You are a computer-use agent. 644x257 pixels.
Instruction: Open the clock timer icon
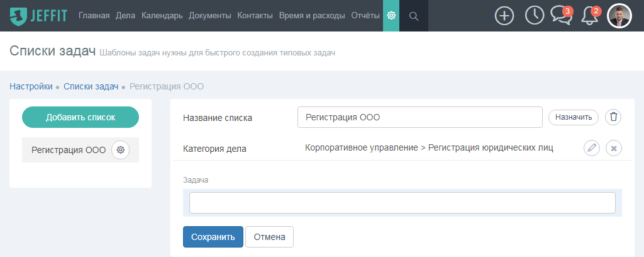click(x=535, y=16)
